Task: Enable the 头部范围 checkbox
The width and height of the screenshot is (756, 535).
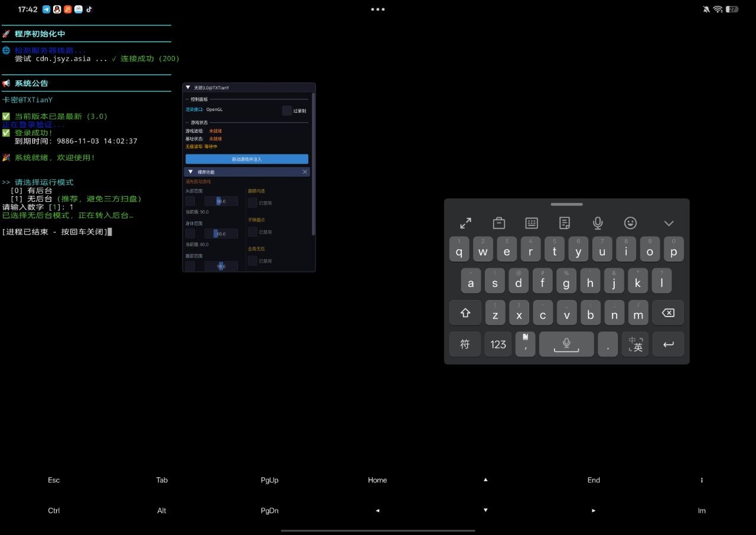Action: click(x=190, y=201)
